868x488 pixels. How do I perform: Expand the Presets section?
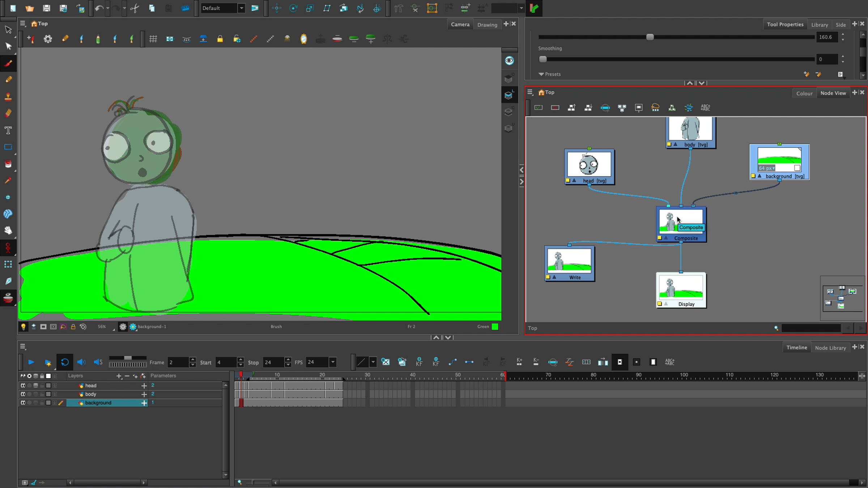pos(541,74)
